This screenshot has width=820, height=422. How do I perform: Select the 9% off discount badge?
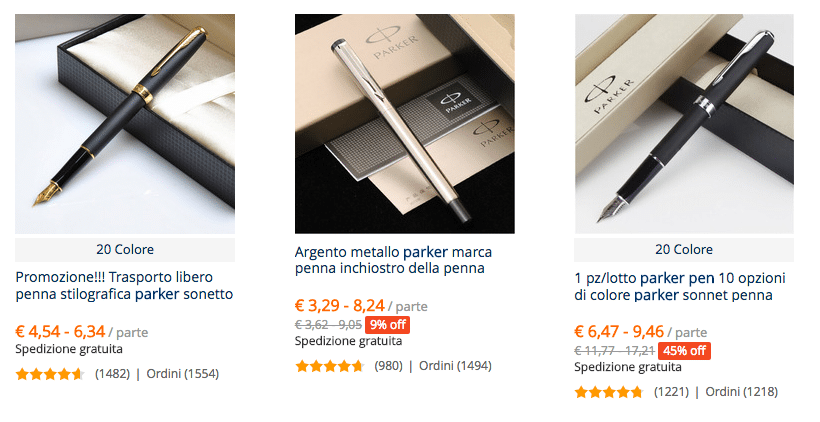[388, 325]
